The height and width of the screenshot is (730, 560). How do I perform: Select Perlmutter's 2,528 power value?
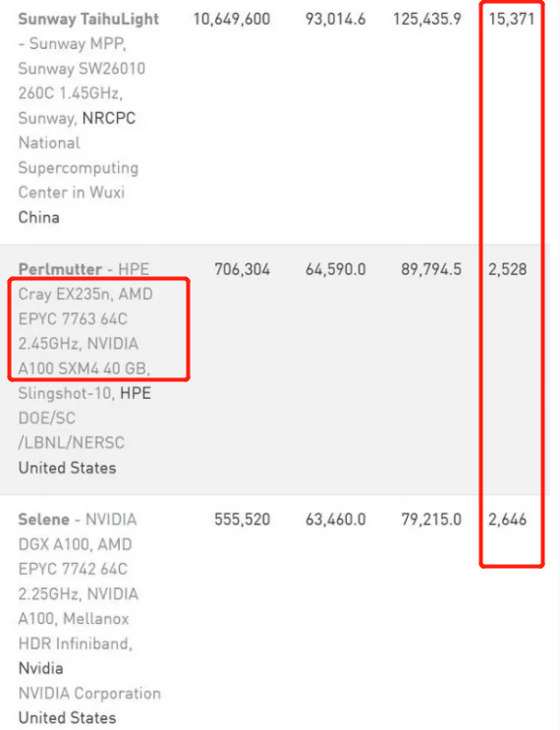[x=507, y=269]
